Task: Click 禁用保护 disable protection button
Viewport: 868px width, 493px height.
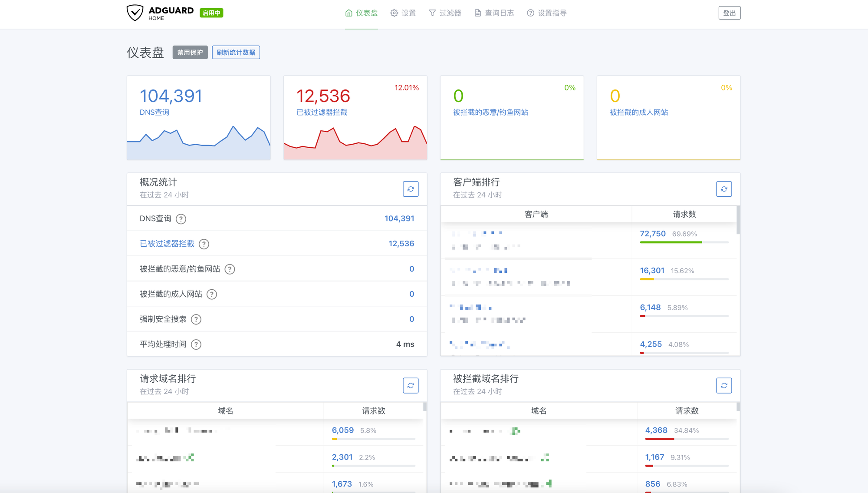Action: [190, 53]
